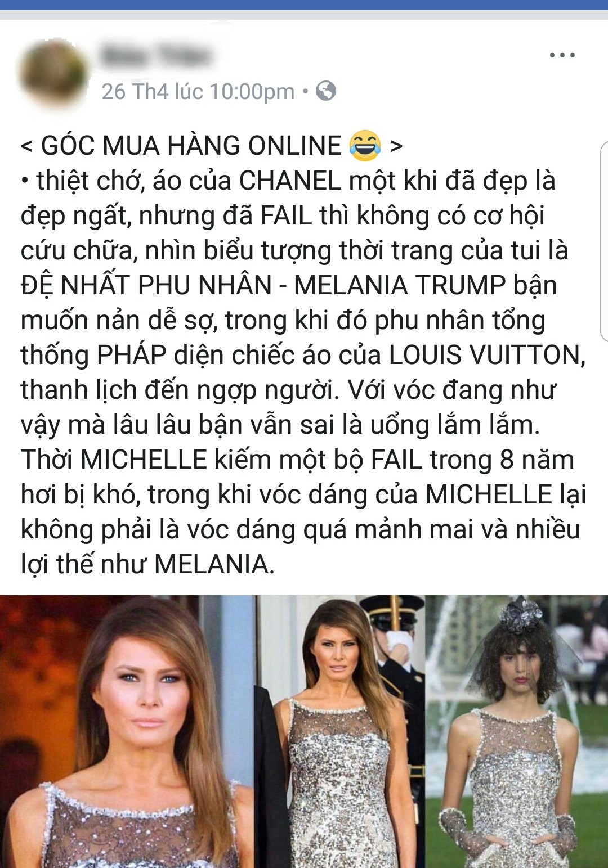Tap the word PHÁP in the post
608x868 pixels.
(132, 355)
